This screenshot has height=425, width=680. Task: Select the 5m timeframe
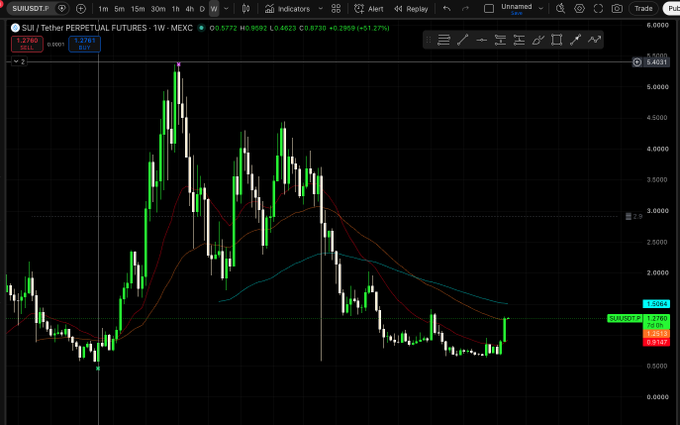(119, 9)
